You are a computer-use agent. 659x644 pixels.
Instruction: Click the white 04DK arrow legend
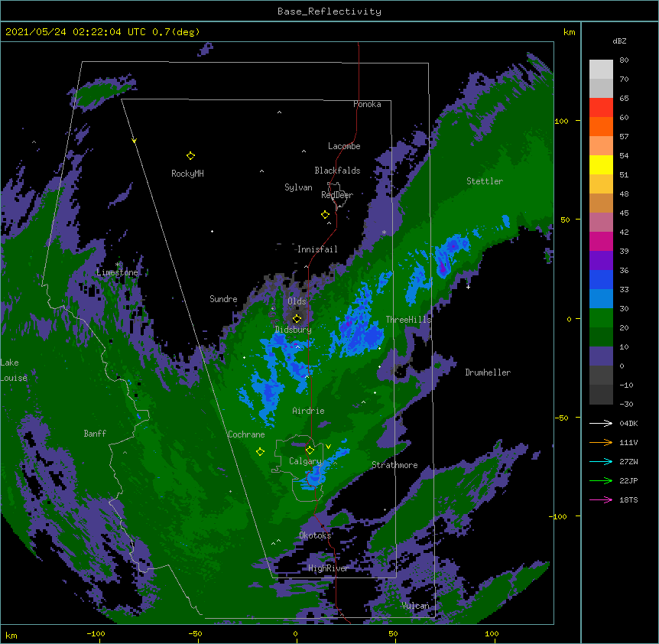[x=601, y=423]
